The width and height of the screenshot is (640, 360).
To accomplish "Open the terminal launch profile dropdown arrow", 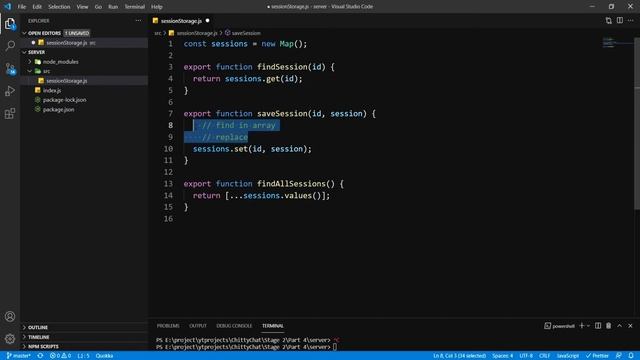I will pos(588,326).
